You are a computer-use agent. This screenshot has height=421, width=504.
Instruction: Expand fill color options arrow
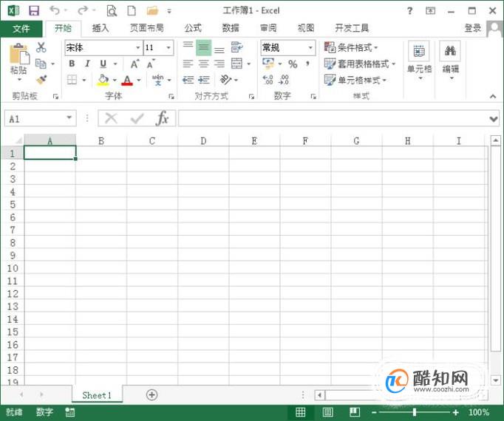(x=115, y=80)
